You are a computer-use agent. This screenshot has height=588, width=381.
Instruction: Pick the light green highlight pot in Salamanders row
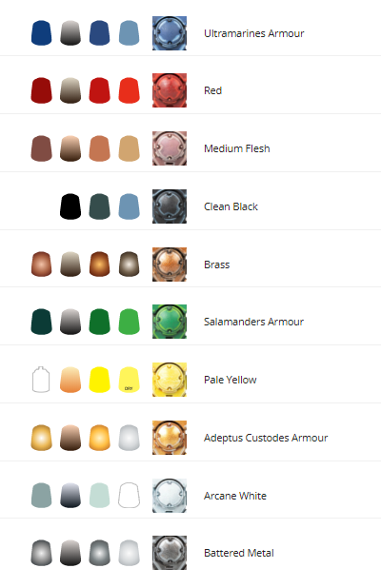click(130, 322)
